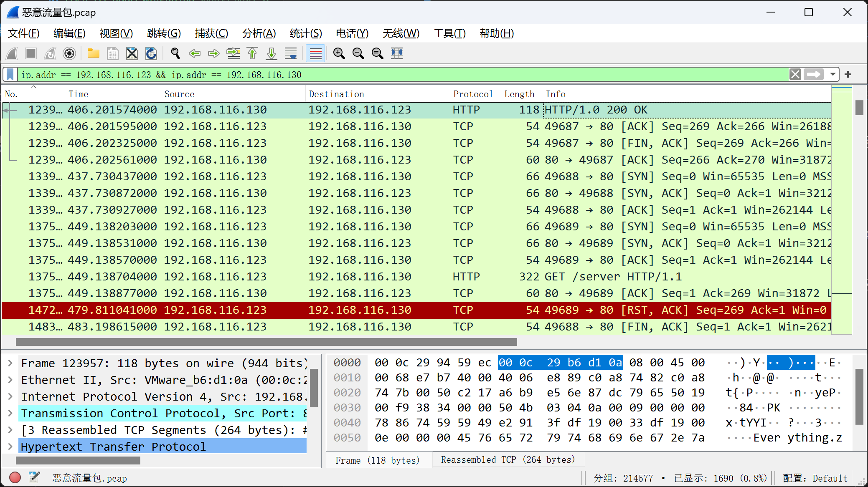Toggle the colorize packet list button
Screen dimensions: 868x487
[315, 53]
